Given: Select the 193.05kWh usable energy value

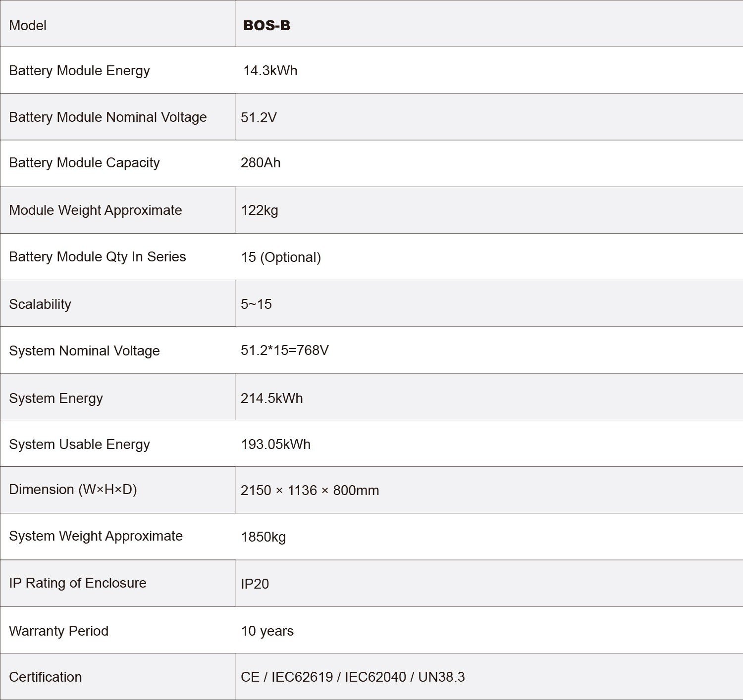Looking at the screenshot, I should tap(276, 445).
